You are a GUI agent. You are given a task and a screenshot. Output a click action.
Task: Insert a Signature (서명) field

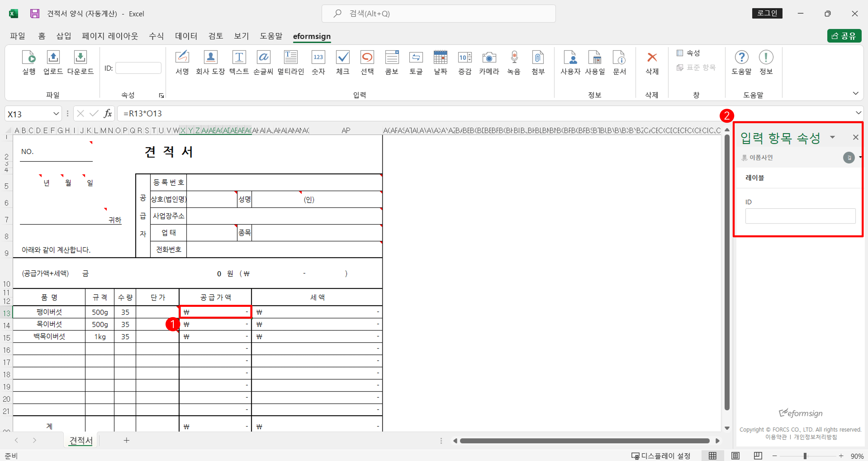click(182, 62)
